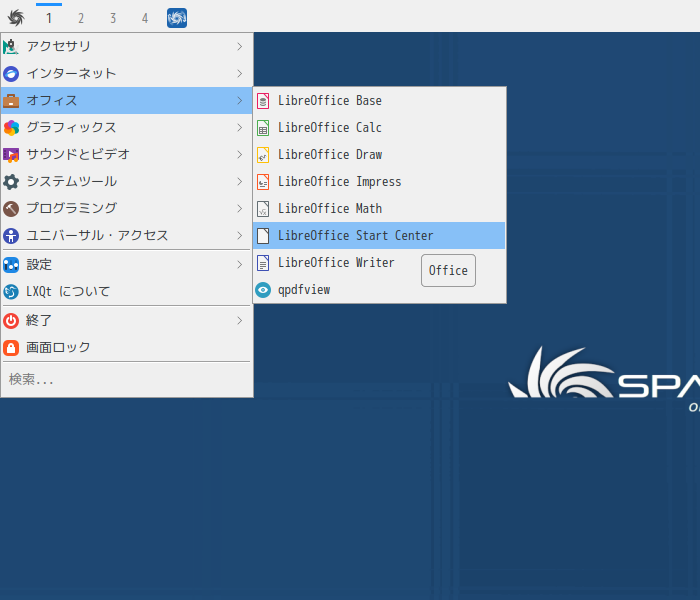
Task: Select the 画面ロック text label
Action: [x=58, y=347]
